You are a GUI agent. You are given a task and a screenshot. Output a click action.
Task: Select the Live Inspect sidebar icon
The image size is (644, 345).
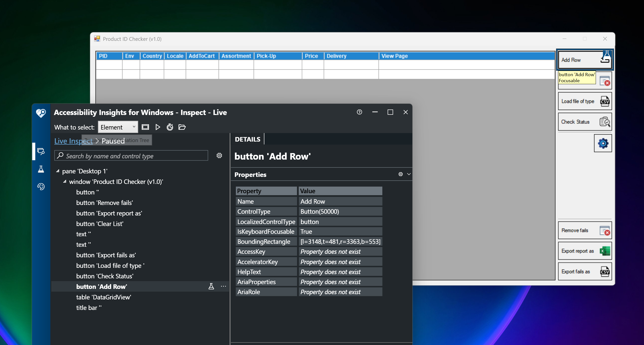41,151
